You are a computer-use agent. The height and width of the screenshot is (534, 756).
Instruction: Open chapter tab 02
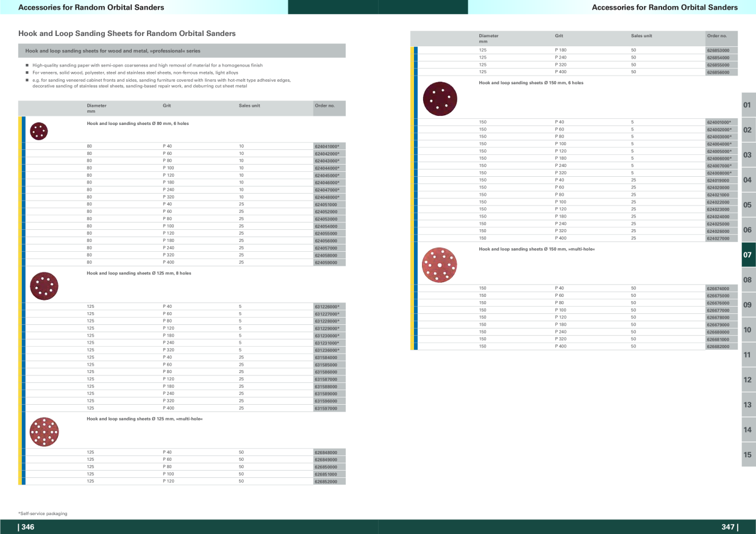[x=749, y=130]
